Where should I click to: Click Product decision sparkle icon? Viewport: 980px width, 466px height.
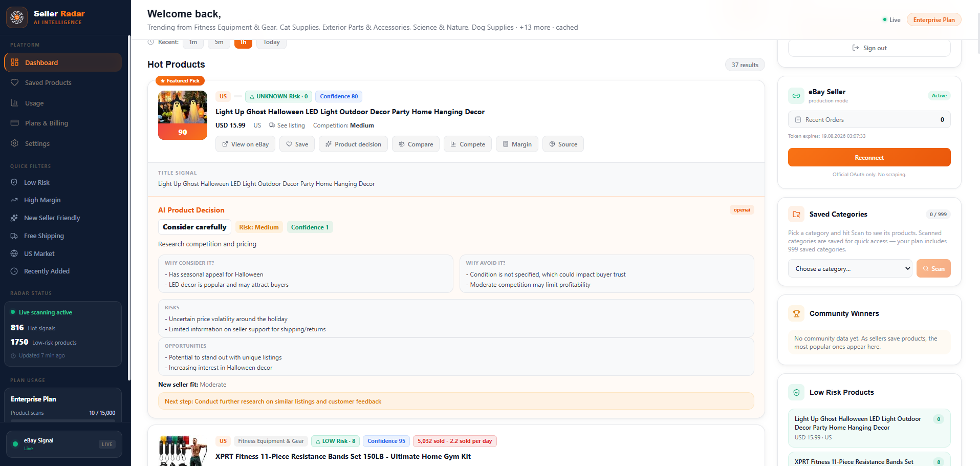[329, 144]
